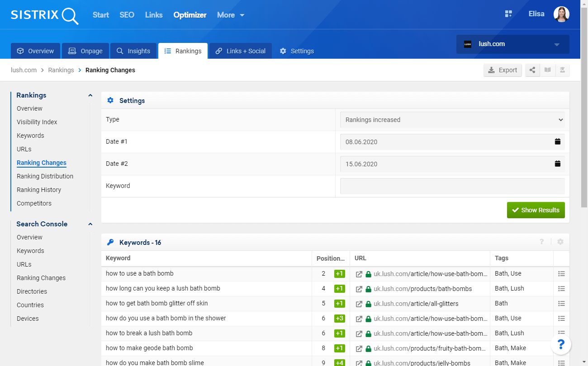Click the lock icon for 'how to break a lush bath bomb'
Viewport: 588px width, 366px height.
(368, 333)
